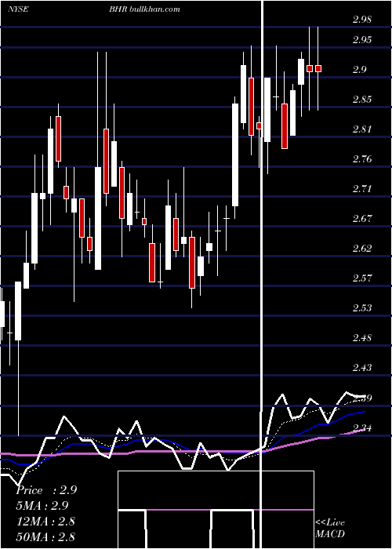Click the 2.85 price axis label
392x549 pixels.
point(361,100)
